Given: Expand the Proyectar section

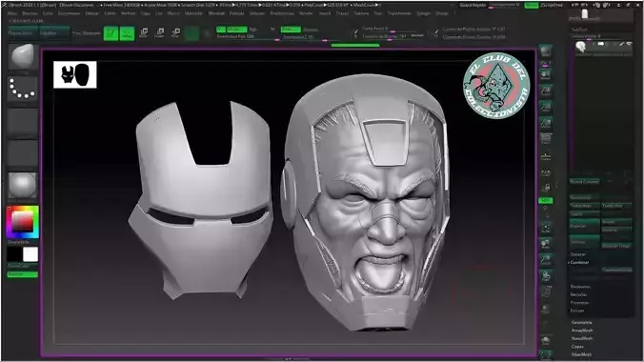Looking at the screenshot, I should pos(579,302).
